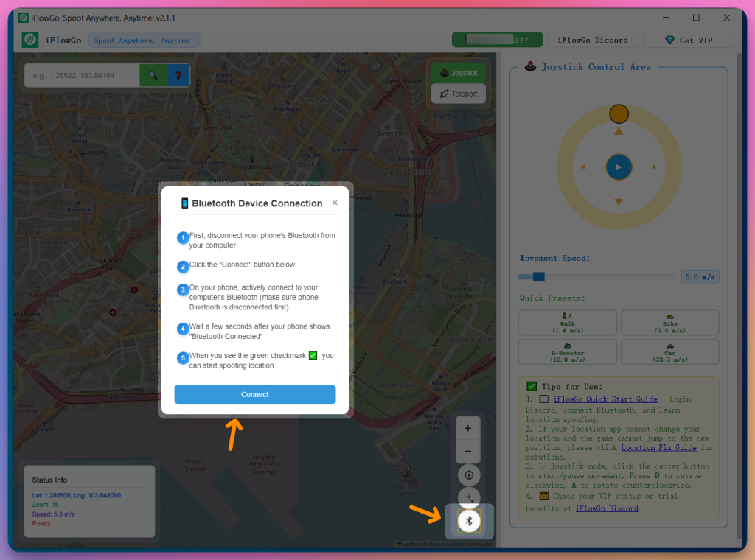This screenshot has width=755, height=560.
Task: Open the iFlowGo Quick Start Guide link
Action: coord(605,399)
